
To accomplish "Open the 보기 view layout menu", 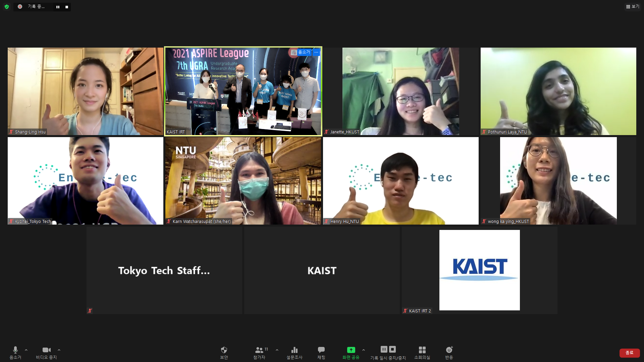I will coord(633,6).
